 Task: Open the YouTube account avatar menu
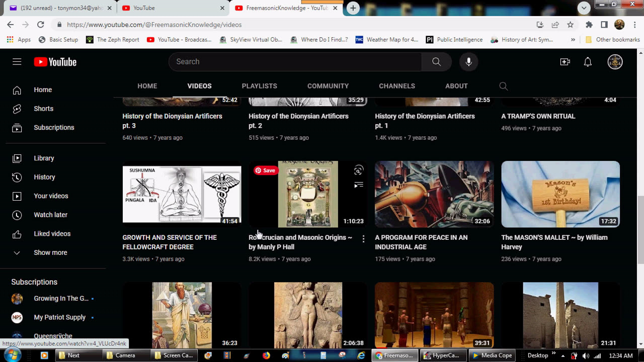click(x=615, y=61)
